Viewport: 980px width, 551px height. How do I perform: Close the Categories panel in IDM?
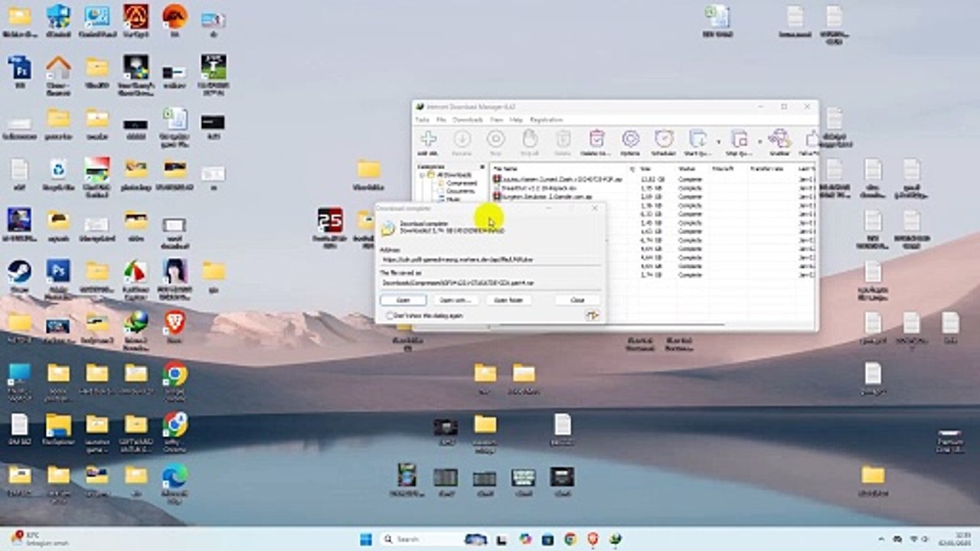pyautogui.click(x=482, y=167)
